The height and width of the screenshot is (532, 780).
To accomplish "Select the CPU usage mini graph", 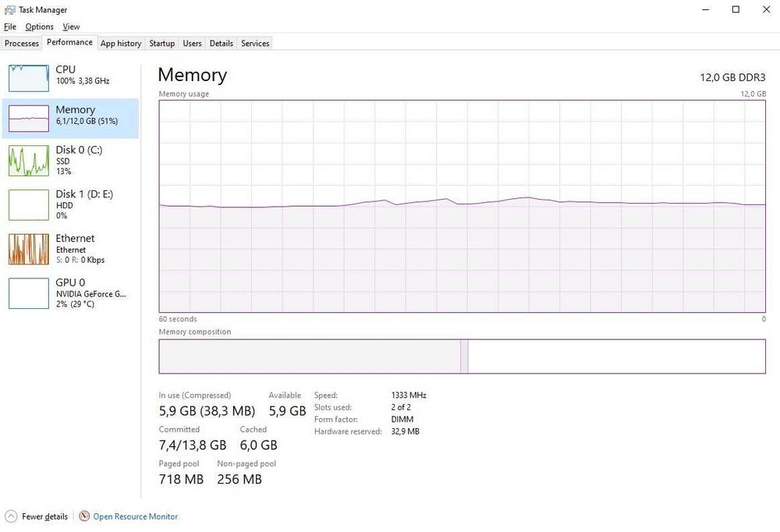I will [28, 78].
